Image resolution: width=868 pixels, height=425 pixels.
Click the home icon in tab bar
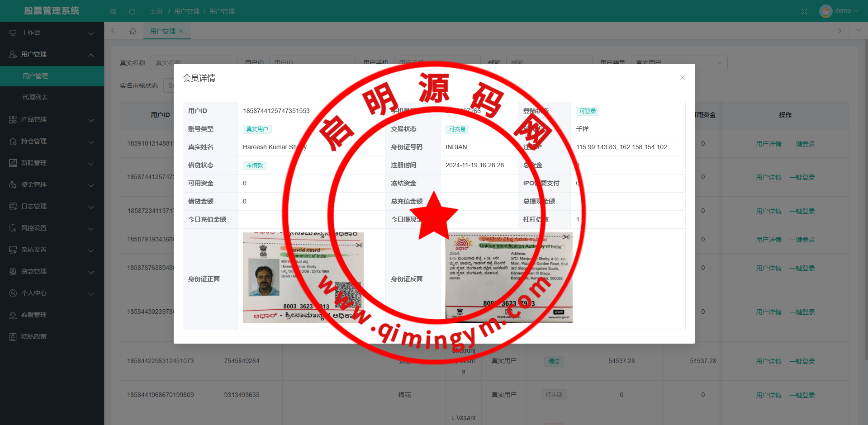(133, 31)
